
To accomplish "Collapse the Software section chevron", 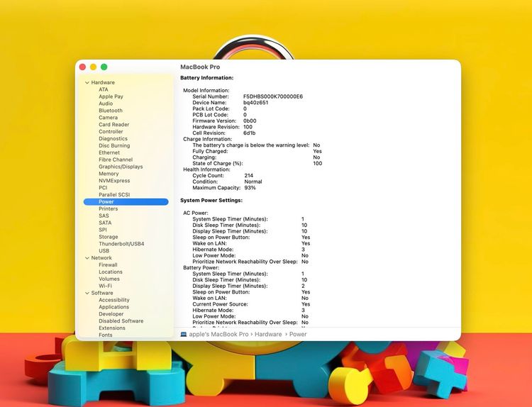I will [x=87, y=293].
